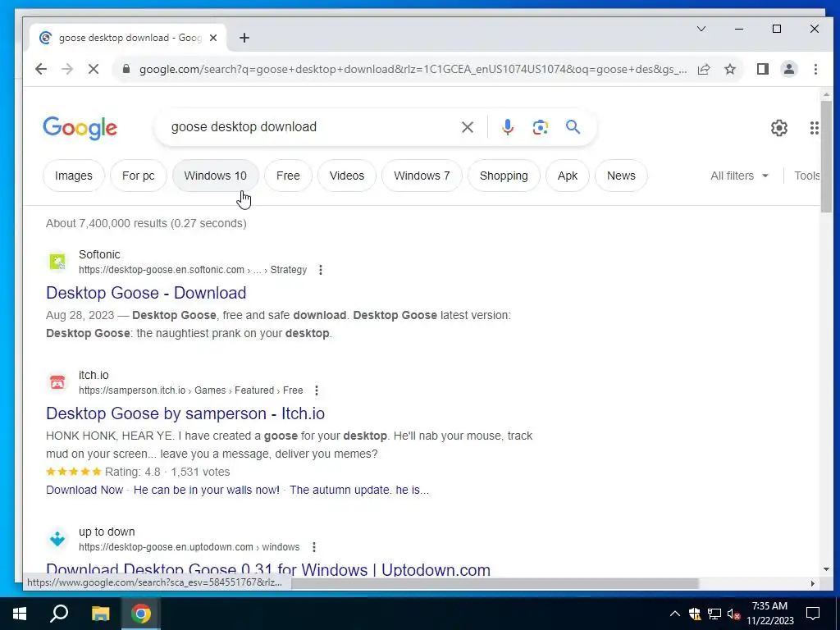Open a new tab with plus button

[244, 38]
